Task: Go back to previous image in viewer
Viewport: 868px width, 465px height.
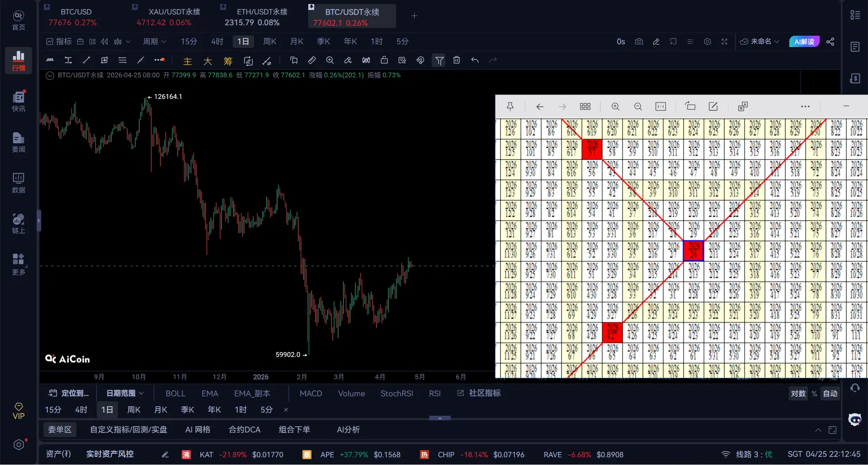Action: coord(540,107)
